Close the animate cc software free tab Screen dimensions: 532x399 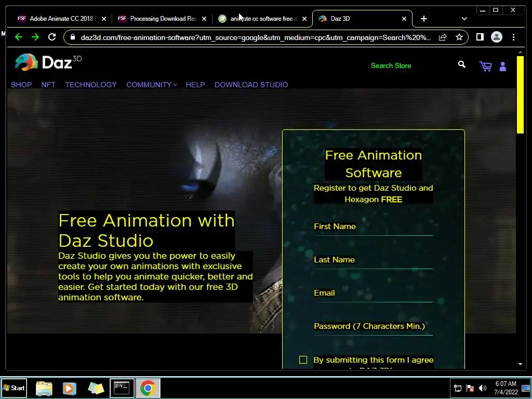[304, 19]
